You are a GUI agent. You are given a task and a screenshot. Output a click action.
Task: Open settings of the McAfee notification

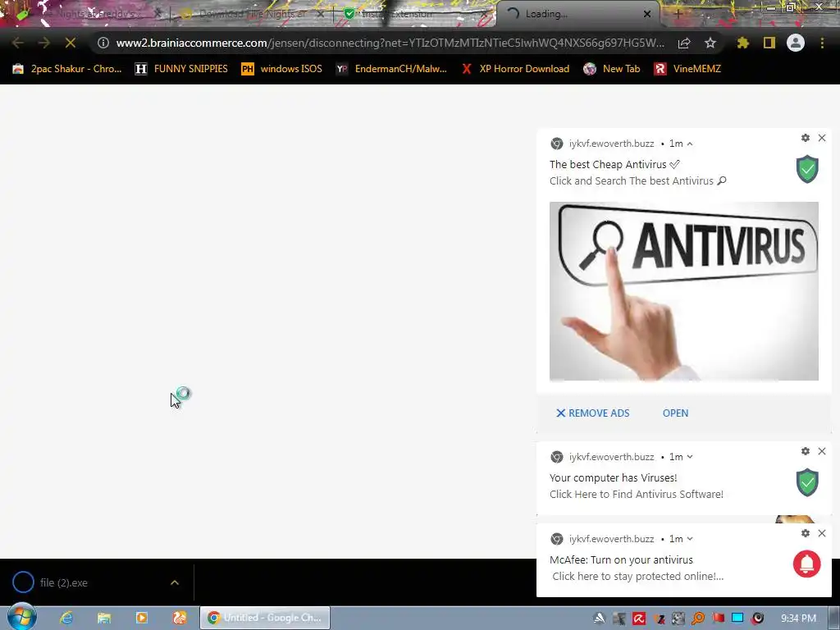click(806, 533)
